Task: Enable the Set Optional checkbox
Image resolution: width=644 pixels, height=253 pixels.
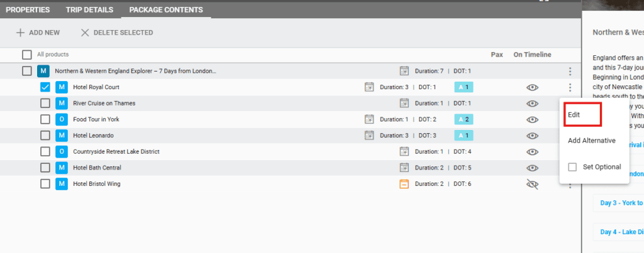Action: pyautogui.click(x=572, y=167)
